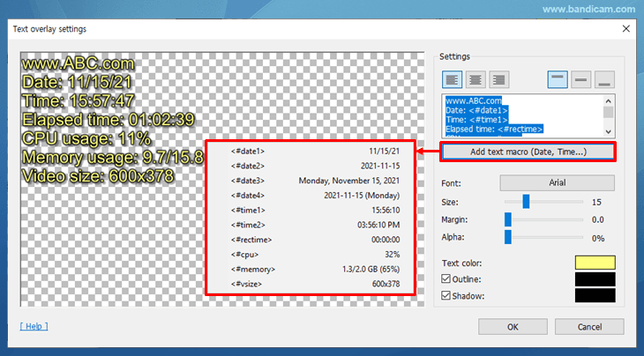Set overlay position to bottom

click(x=604, y=79)
